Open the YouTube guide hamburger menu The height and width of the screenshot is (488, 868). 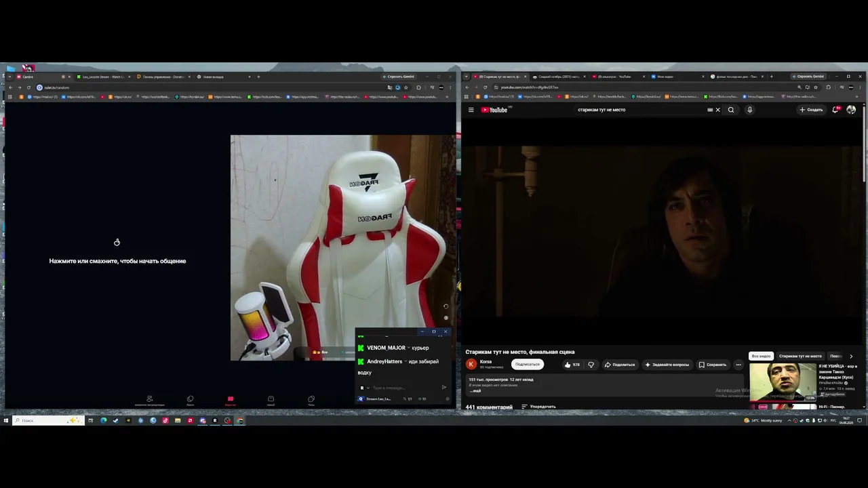(471, 110)
